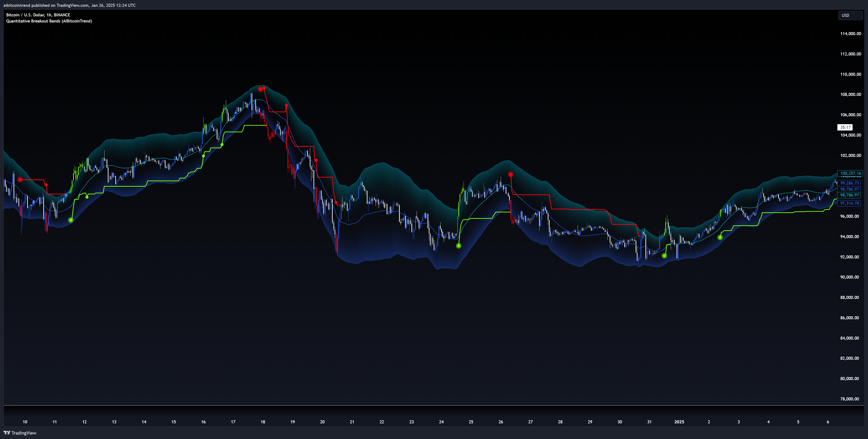Click date 28 on the time axis
Image resolution: width=868 pixels, height=439 pixels.
coord(560,422)
